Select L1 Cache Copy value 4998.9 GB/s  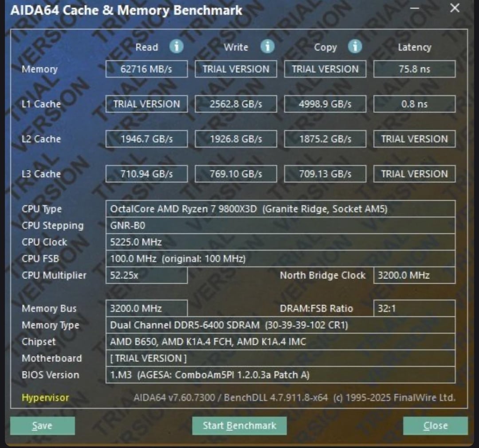pos(325,104)
